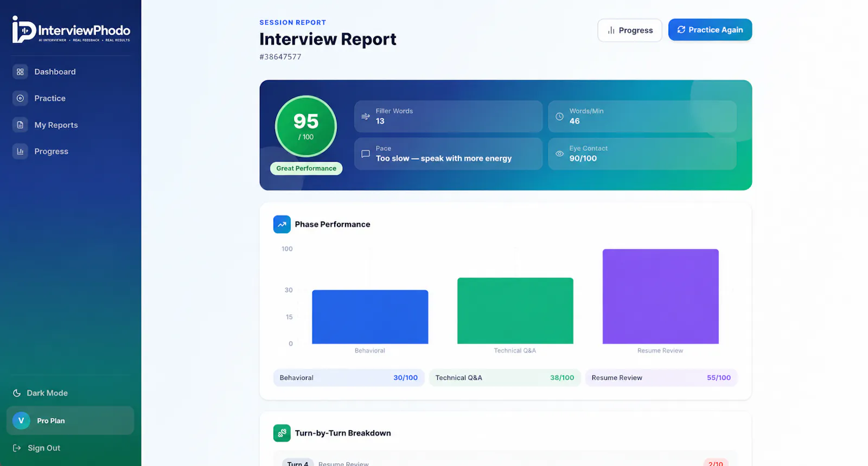
Task: Click the Sign Out arrow icon
Action: pyautogui.click(x=17, y=448)
